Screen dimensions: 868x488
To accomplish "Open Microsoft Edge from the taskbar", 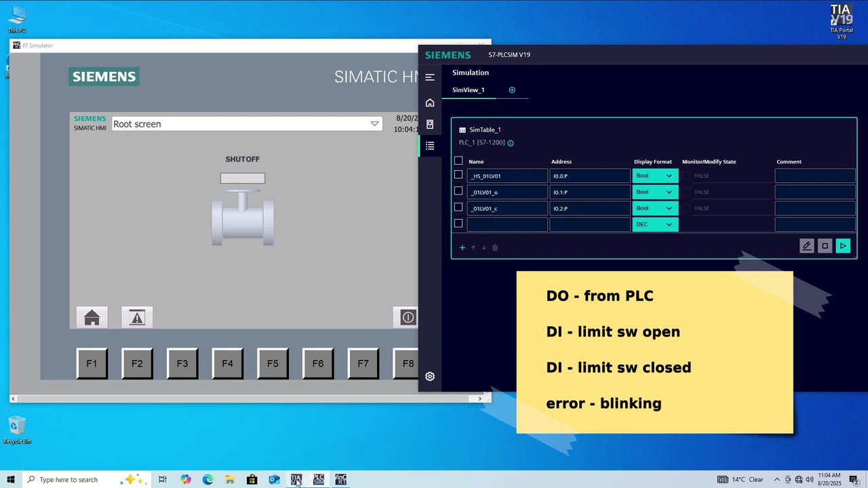I will coord(208,479).
